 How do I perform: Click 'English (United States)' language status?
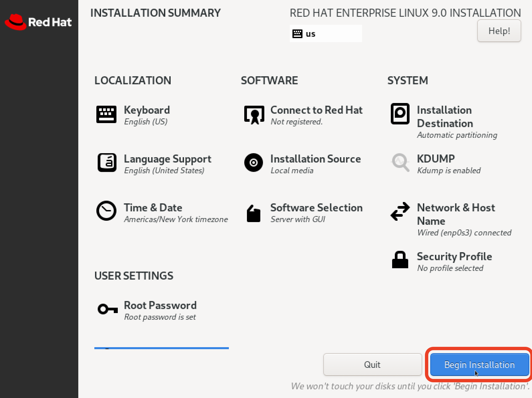(164, 171)
